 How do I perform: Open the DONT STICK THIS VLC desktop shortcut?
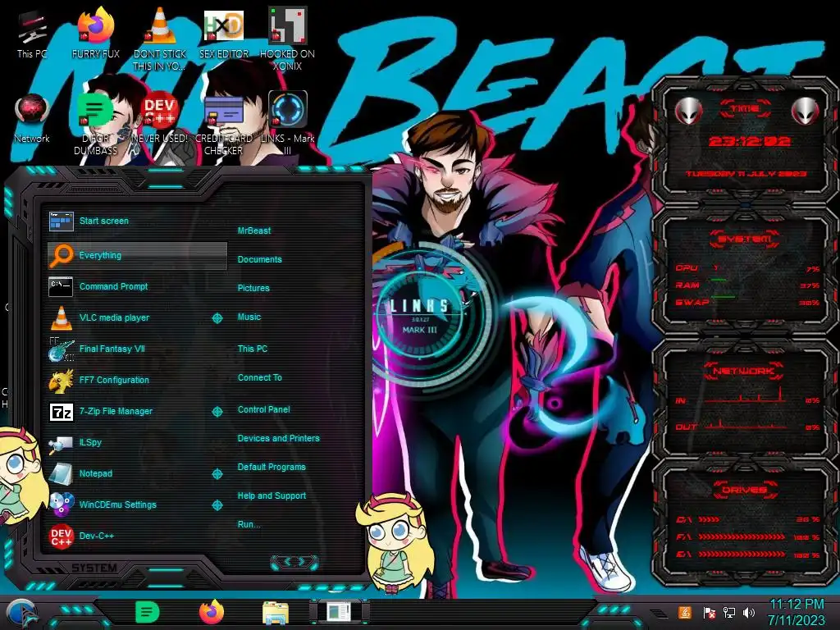tap(160, 39)
